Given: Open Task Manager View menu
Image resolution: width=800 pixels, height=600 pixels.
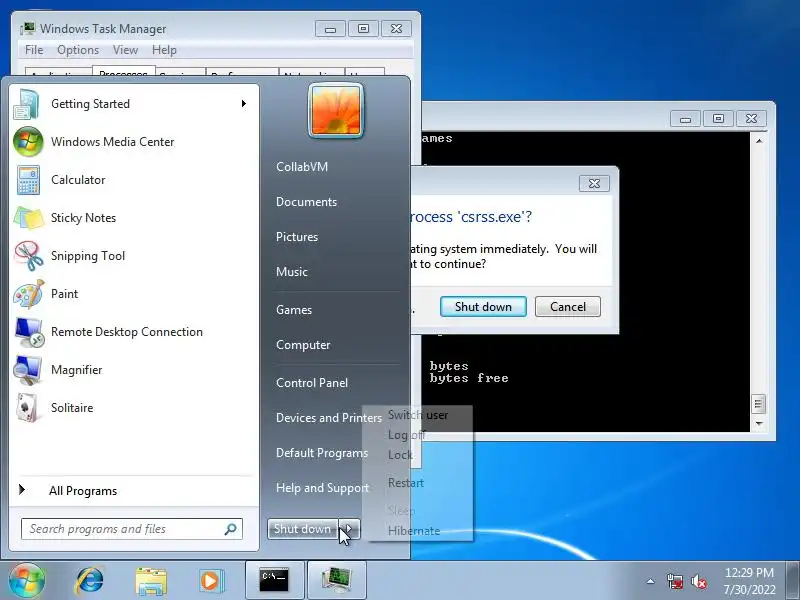Looking at the screenshot, I should [x=126, y=50].
